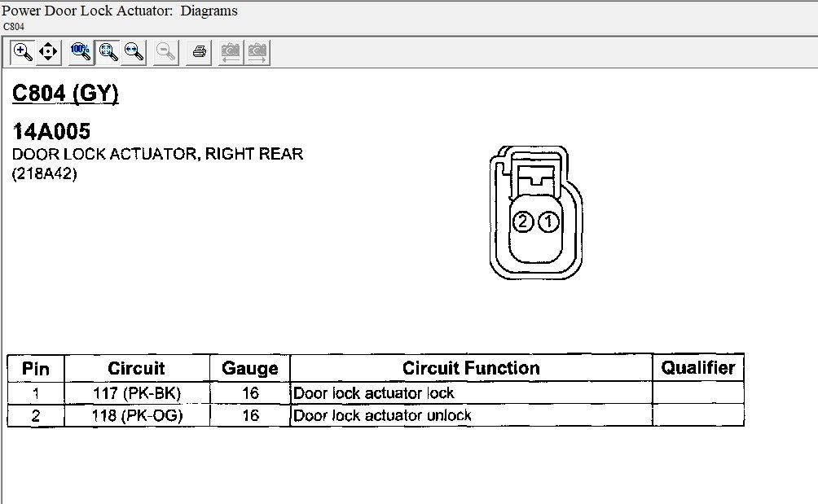Click the Circuit Function column header
818x504 pixels.
[x=471, y=368]
